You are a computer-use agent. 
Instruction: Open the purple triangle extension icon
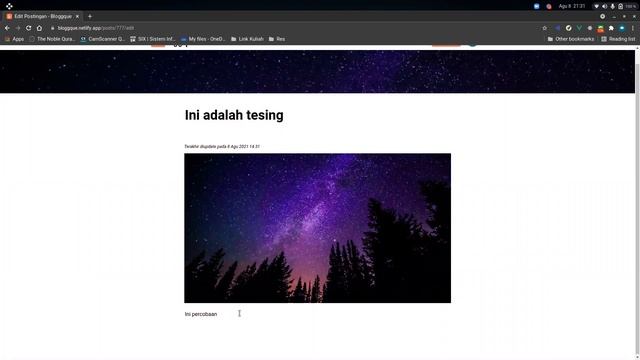(x=558, y=28)
